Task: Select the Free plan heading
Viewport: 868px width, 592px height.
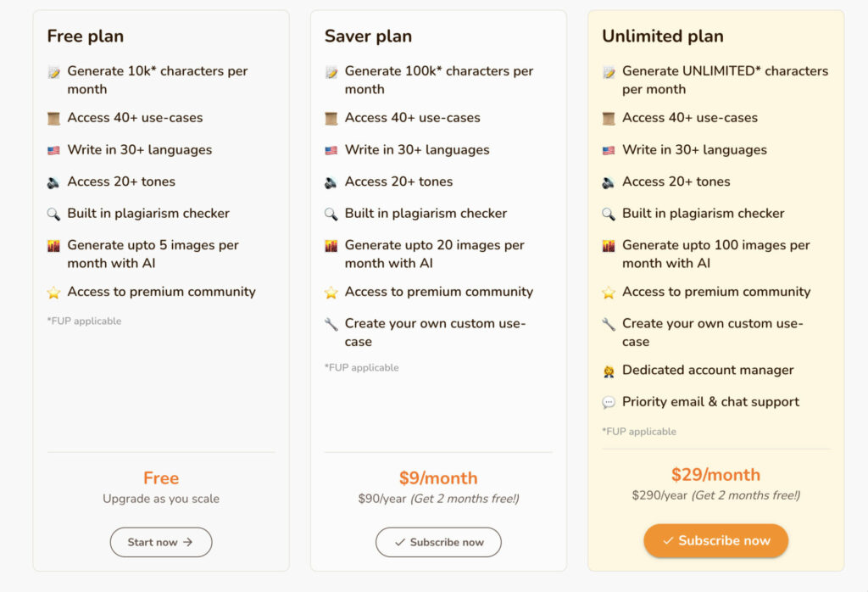Action: coord(86,36)
